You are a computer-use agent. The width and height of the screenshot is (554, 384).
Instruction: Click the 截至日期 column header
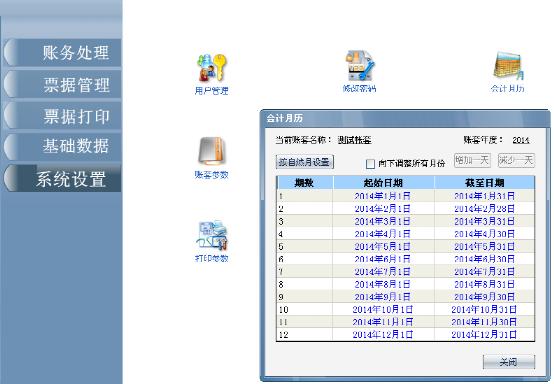(x=484, y=183)
